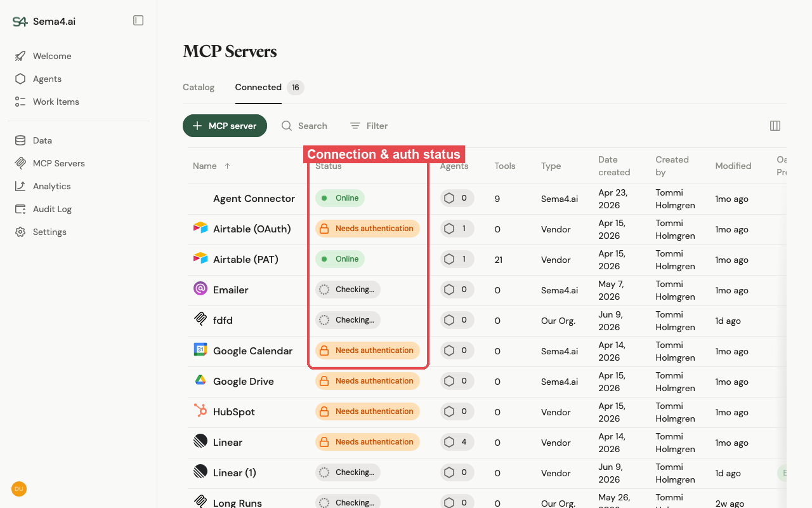Click agents count badge for Airtable (PAT)

(x=457, y=259)
